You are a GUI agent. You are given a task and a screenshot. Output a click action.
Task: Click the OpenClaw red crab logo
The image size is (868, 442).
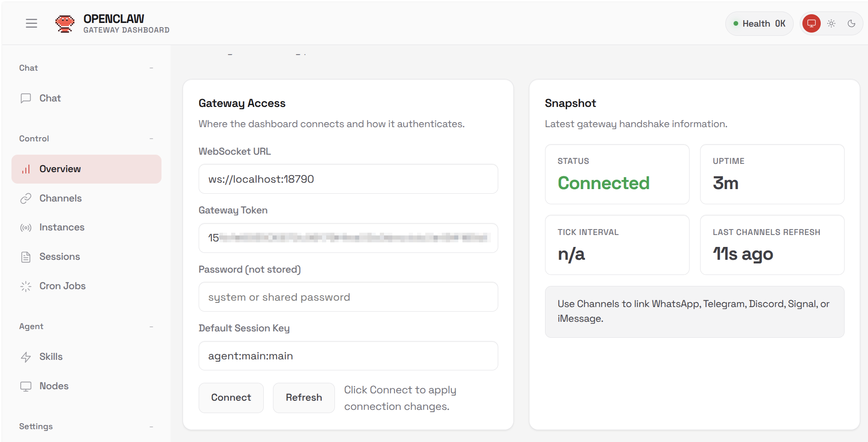point(65,23)
